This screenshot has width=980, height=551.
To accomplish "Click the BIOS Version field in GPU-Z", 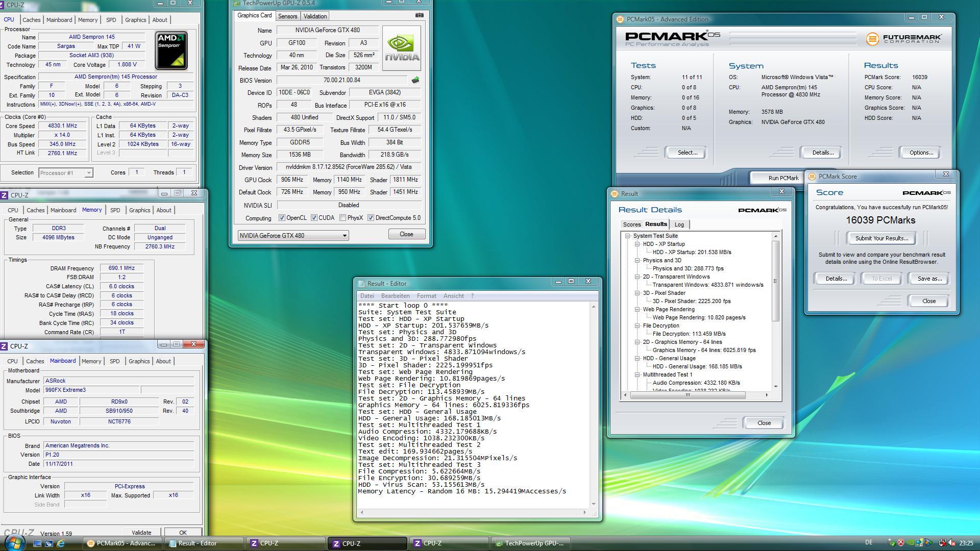I will 342,80.
